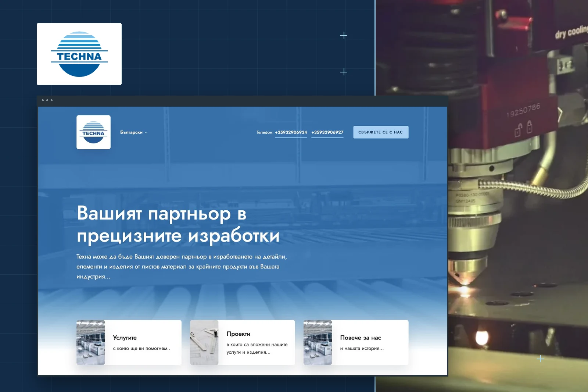Open the Български language dropdown
Screen dimensions: 588x392
[134, 132]
